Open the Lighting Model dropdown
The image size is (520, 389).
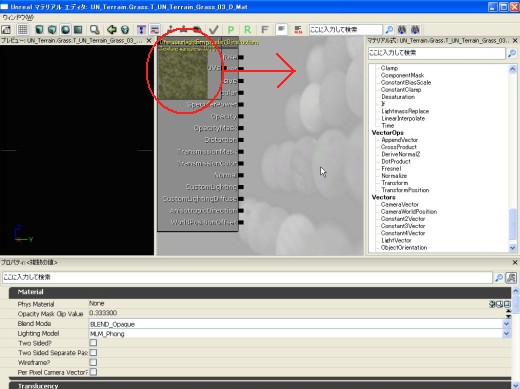506,334
